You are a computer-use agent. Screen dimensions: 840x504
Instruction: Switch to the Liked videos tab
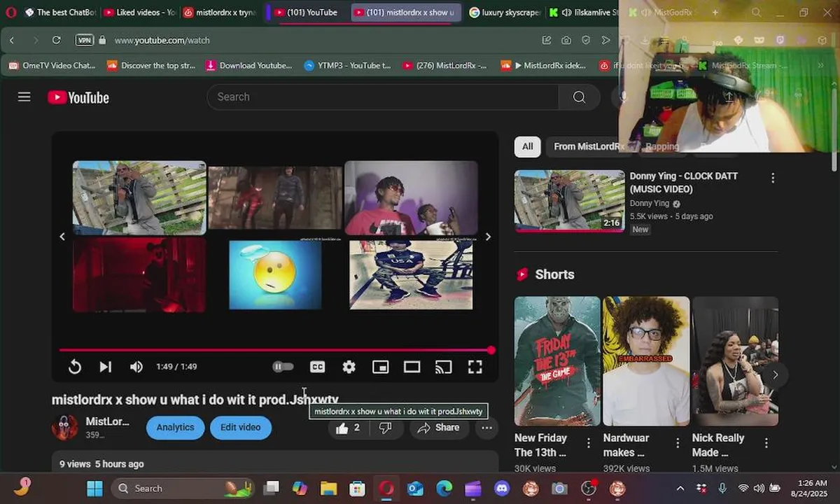pos(140,13)
